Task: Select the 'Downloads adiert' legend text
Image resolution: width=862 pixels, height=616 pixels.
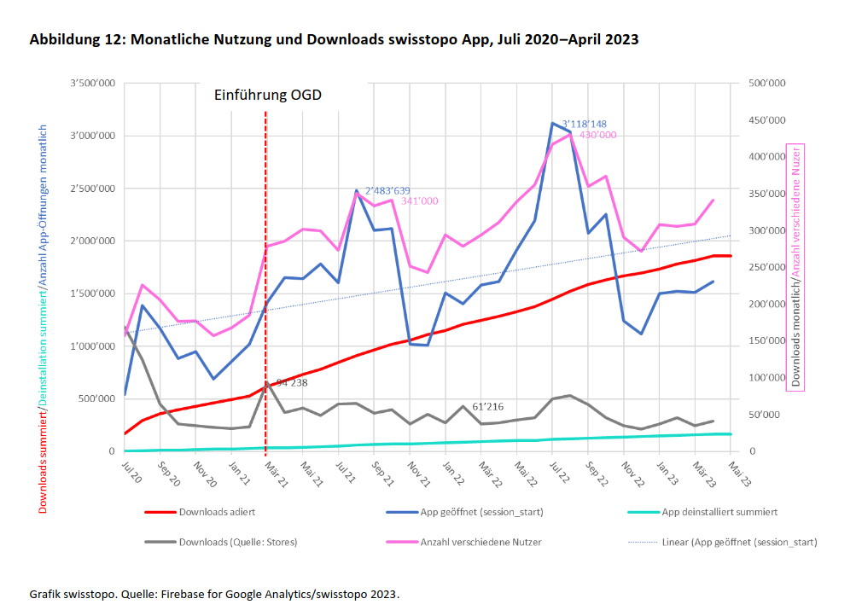Action: point(217,512)
